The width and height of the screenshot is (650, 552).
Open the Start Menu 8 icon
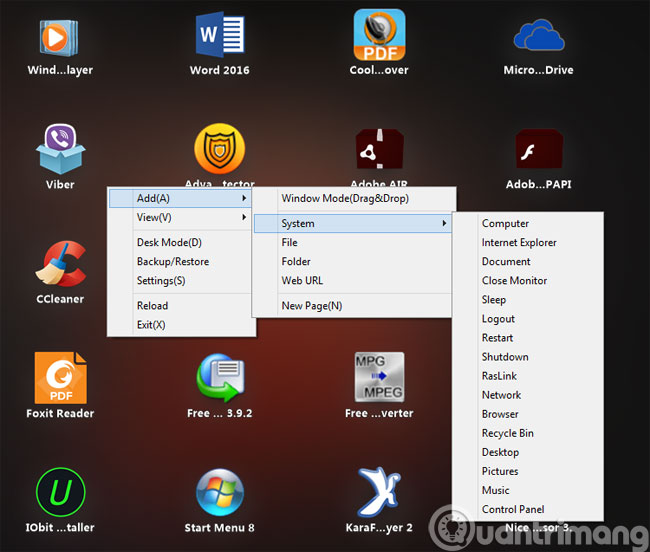coord(219,493)
